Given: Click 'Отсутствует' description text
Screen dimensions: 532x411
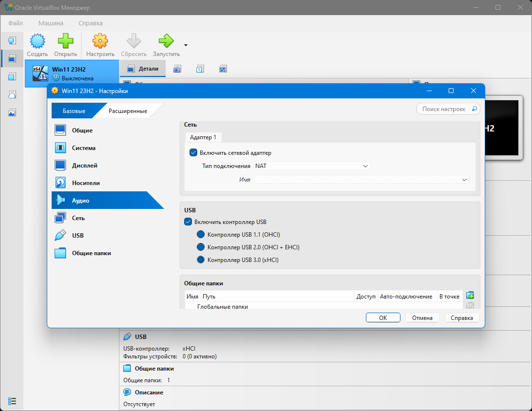Looking at the screenshot, I should click(x=139, y=404).
